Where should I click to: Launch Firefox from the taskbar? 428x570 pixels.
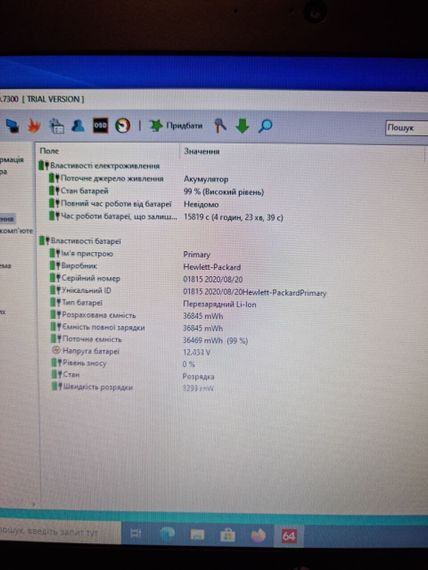tap(258, 535)
